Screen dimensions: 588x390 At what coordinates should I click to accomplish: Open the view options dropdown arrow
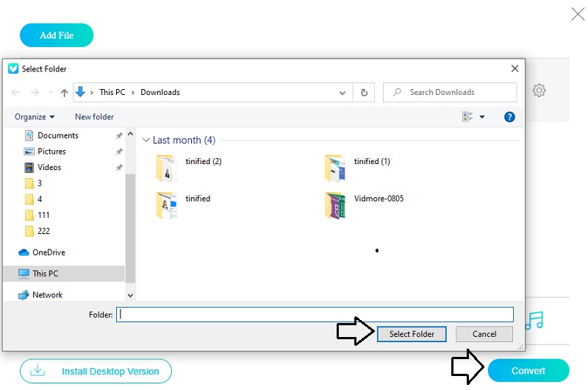click(482, 117)
